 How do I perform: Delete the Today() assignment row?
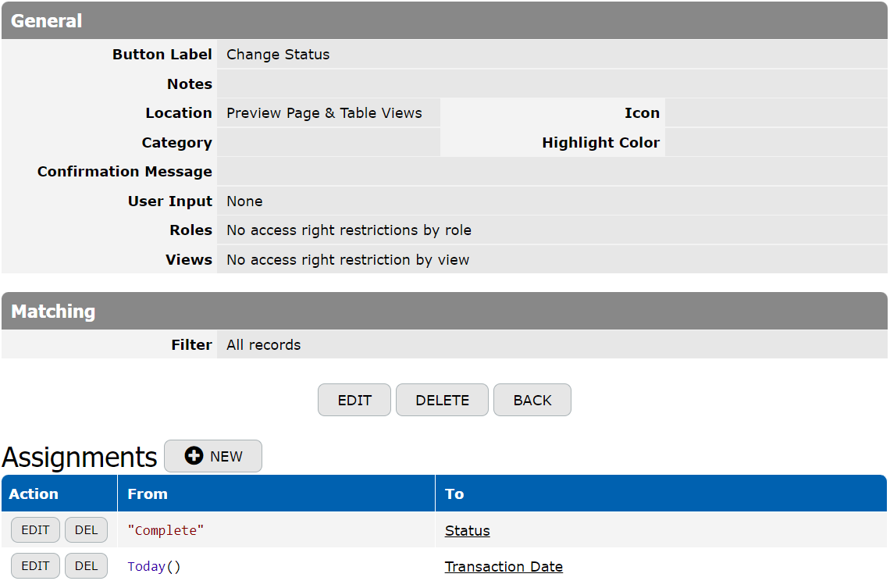(x=87, y=566)
